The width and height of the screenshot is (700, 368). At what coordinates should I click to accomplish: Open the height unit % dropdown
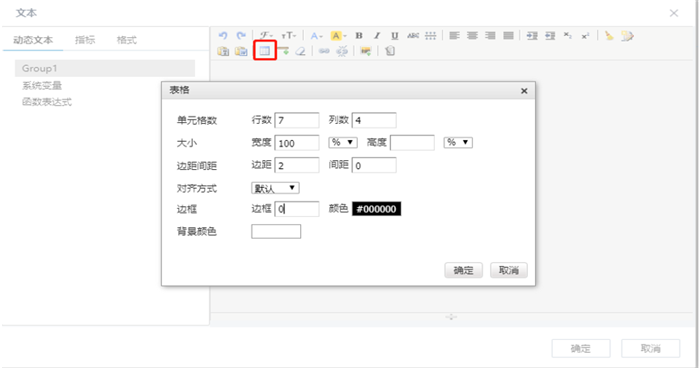tap(458, 142)
